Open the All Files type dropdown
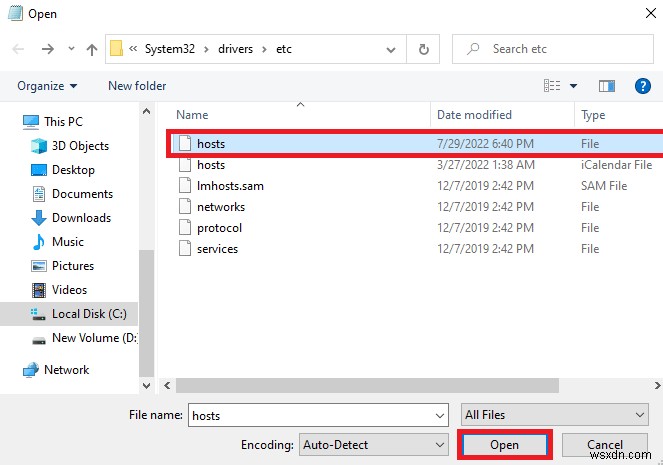Screen dimensions: 663x465 tap(555, 415)
